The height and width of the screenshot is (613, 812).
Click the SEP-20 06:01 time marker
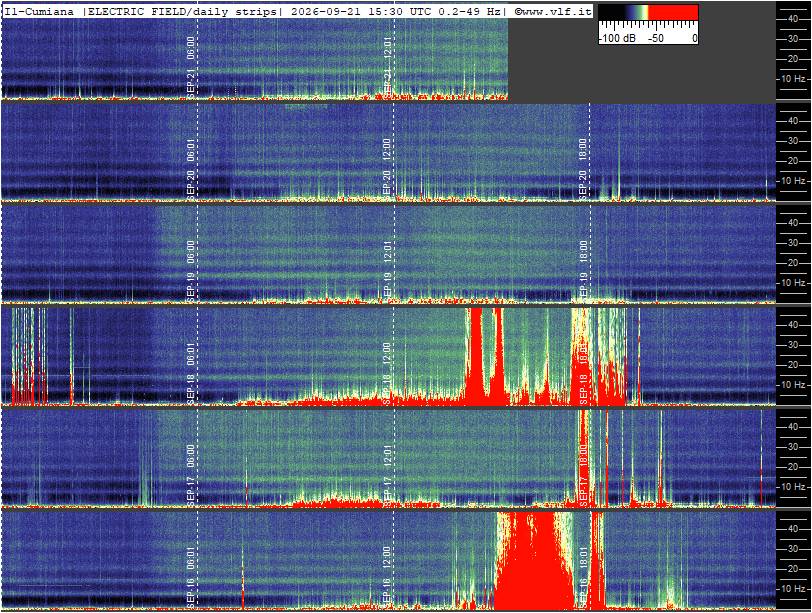(x=191, y=169)
